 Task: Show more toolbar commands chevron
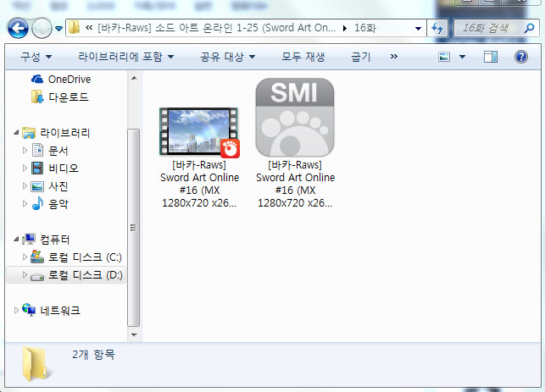[394, 56]
